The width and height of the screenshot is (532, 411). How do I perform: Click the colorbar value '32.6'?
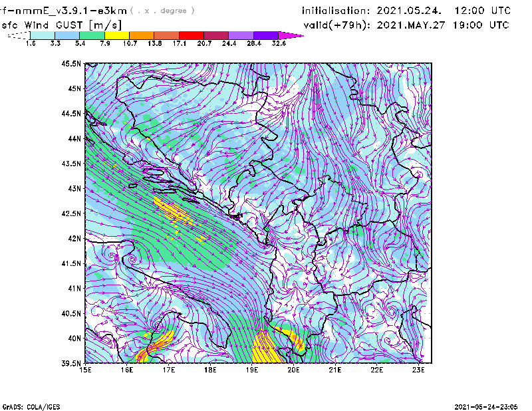[x=279, y=43]
